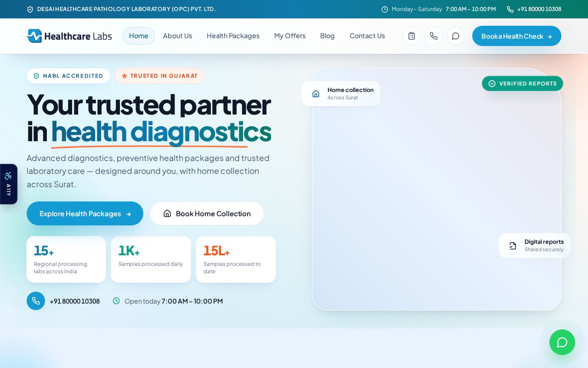Click the large hero image panel

click(437, 189)
